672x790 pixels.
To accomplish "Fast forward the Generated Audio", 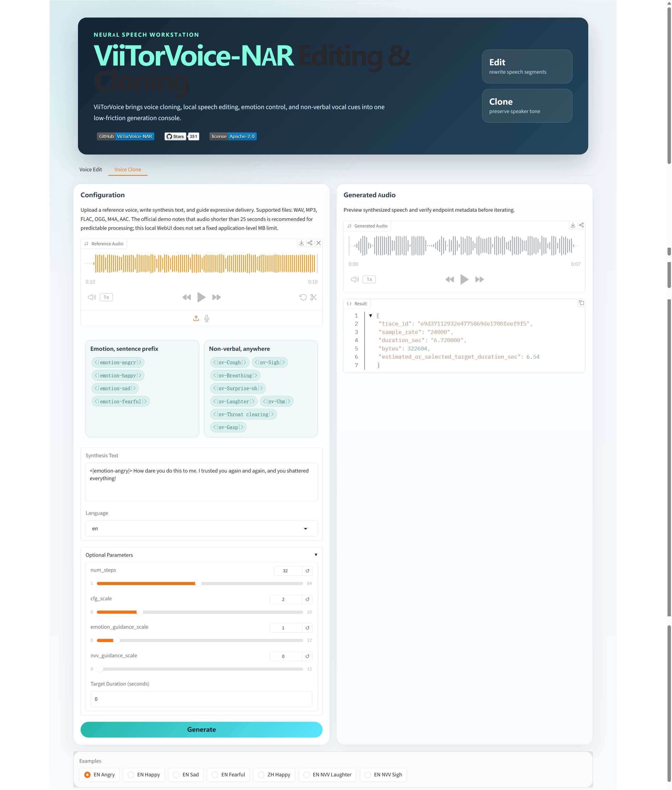I will (479, 279).
